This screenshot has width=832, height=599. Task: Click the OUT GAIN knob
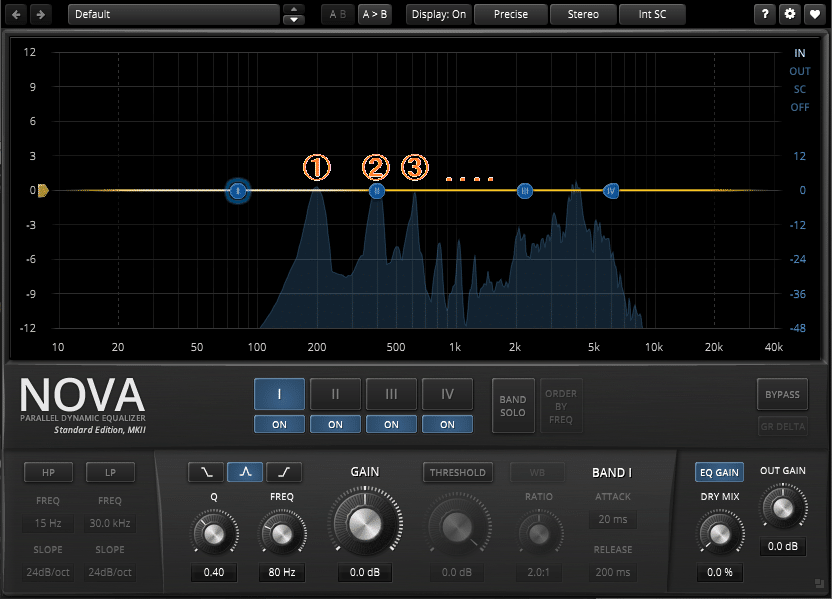click(x=783, y=508)
